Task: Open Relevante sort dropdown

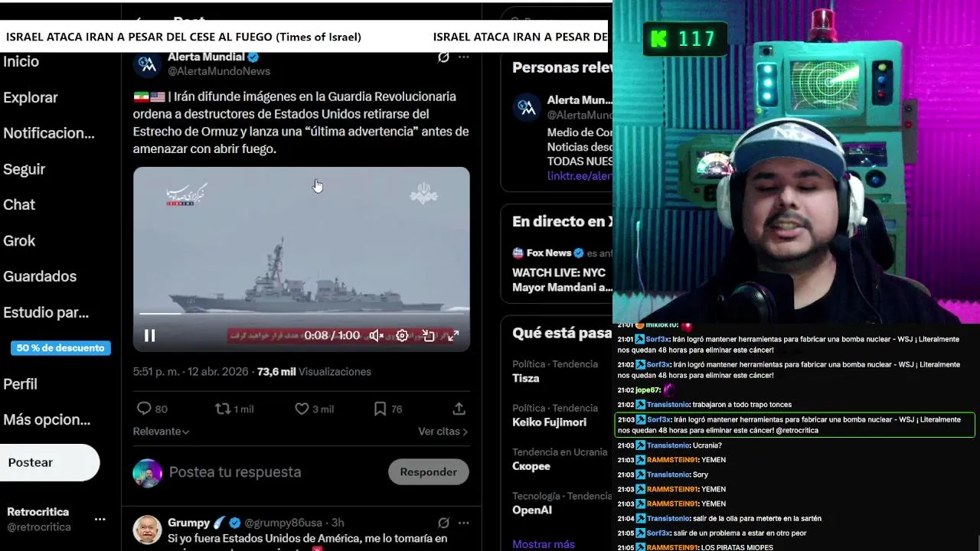Action: pos(161,432)
